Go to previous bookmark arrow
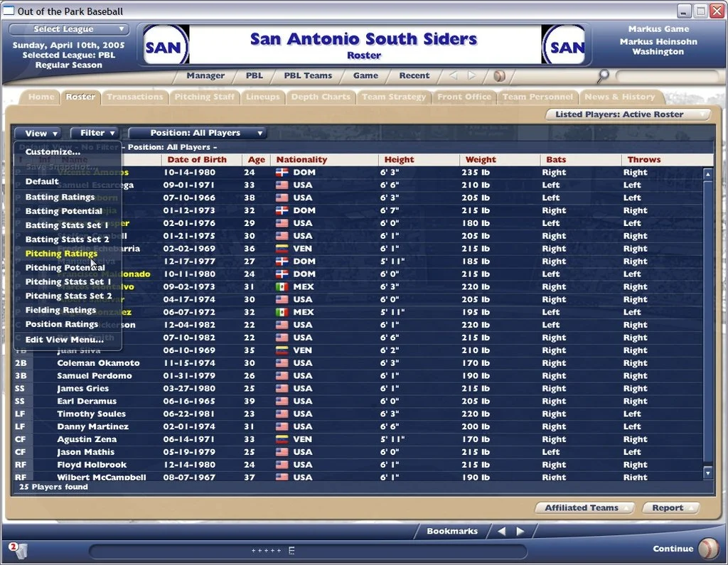 click(501, 531)
